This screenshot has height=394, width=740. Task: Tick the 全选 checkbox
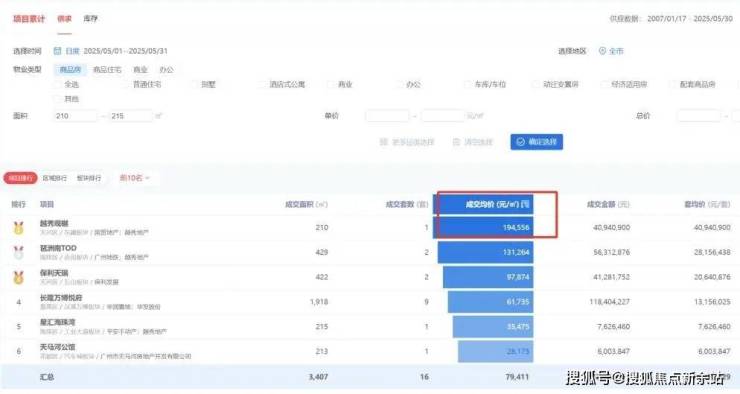pyautogui.click(x=58, y=84)
